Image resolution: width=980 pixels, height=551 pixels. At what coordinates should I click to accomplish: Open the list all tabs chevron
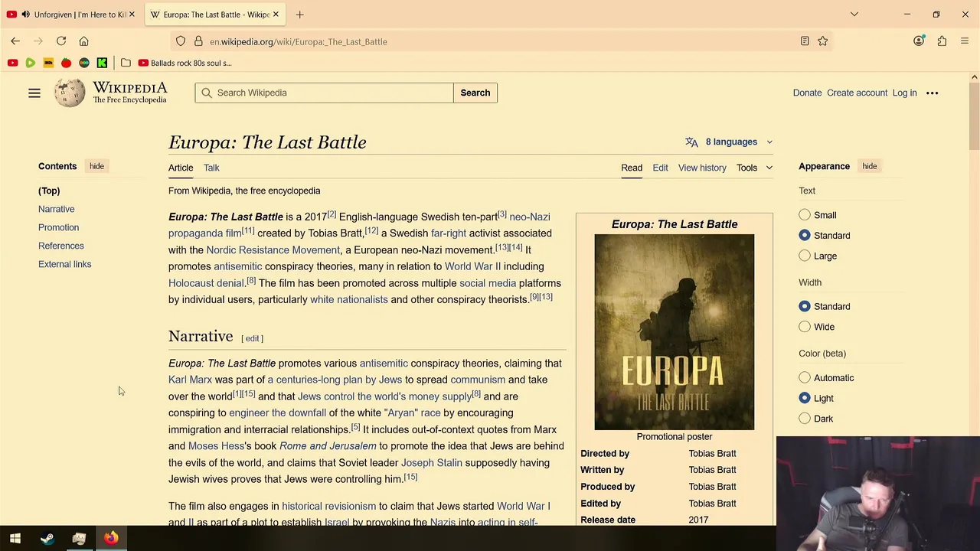(854, 15)
